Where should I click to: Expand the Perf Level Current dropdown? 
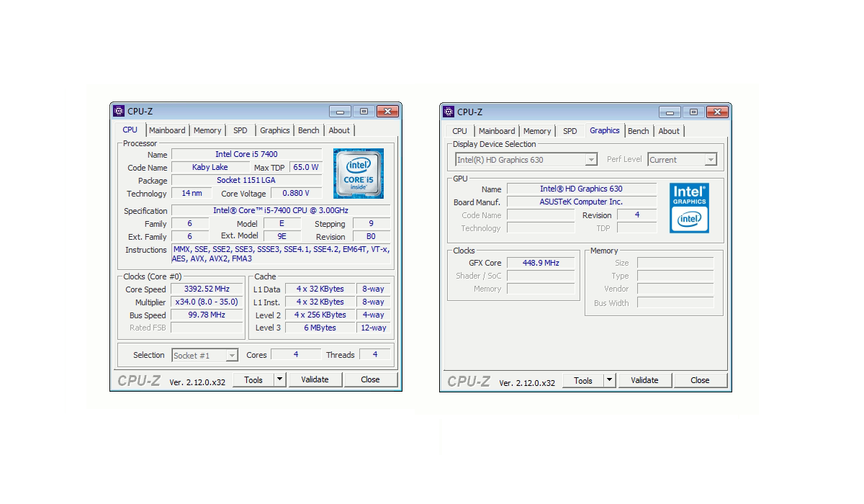[x=711, y=160]
